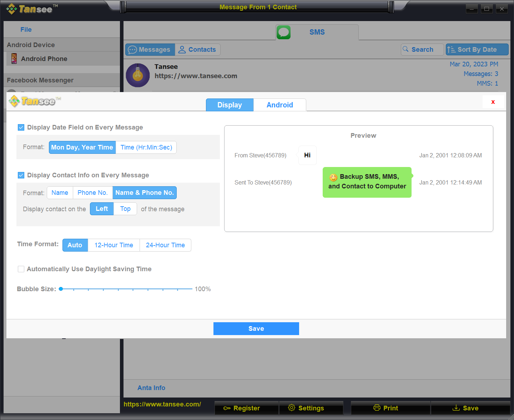Select 12-Hour Time format
This screenshot has width=514, height=420.
point(114,245)
